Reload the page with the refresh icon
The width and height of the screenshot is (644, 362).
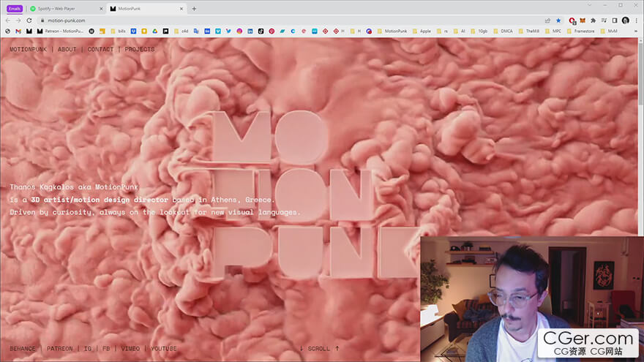(29, 20)
